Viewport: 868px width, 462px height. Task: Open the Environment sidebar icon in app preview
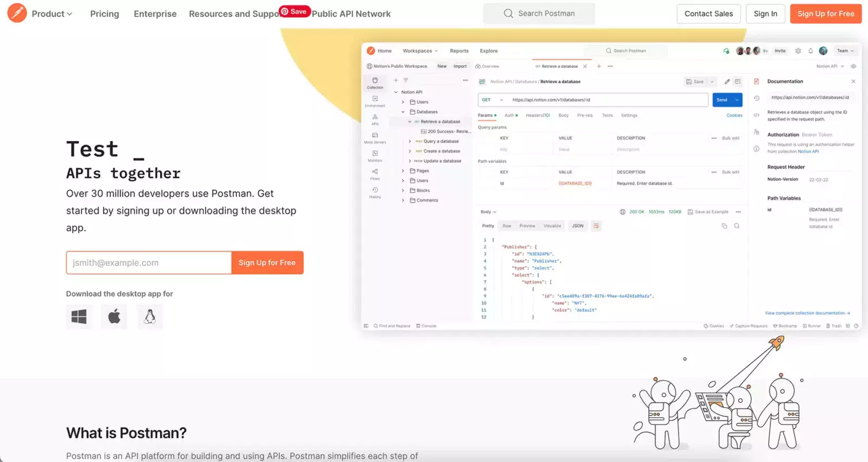click(x=375, y=101)
